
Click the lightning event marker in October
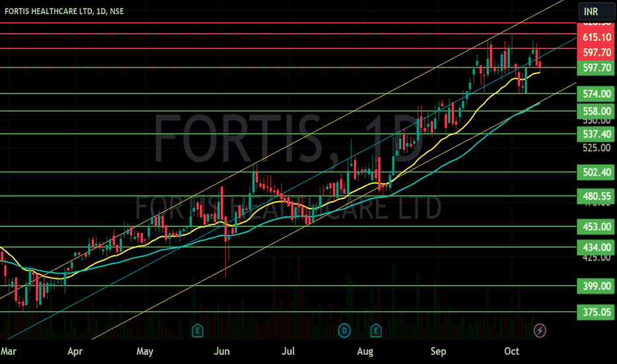(x=540, y=330)
